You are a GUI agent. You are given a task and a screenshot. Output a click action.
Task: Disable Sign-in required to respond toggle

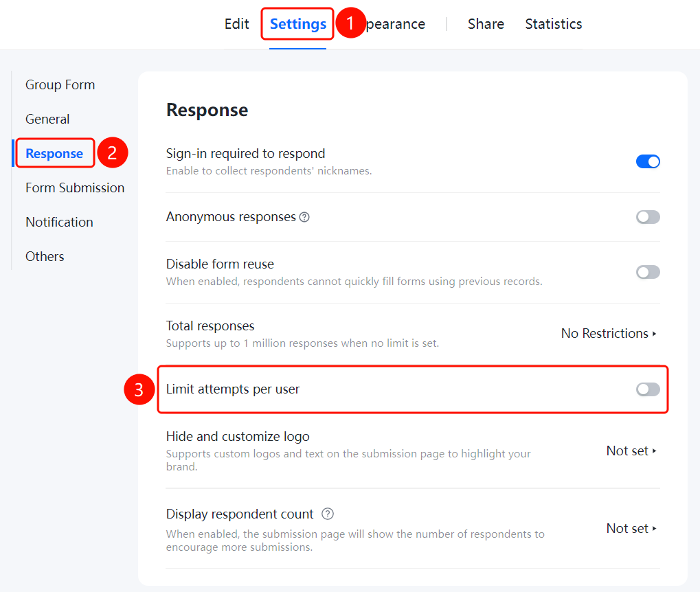[648, 161]
